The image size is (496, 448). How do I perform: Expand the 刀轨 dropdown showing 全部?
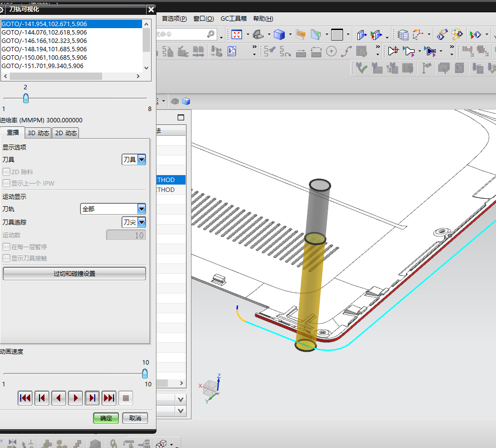142,209
